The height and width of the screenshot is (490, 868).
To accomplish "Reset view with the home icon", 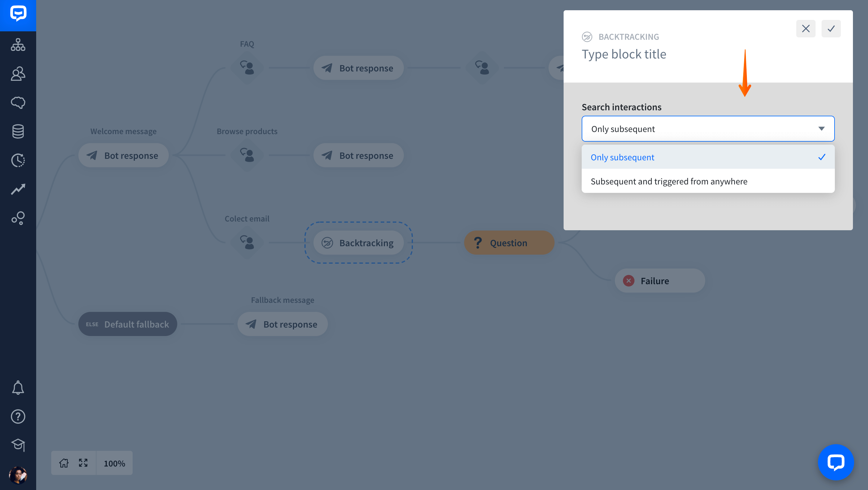I will click(64, 463).
